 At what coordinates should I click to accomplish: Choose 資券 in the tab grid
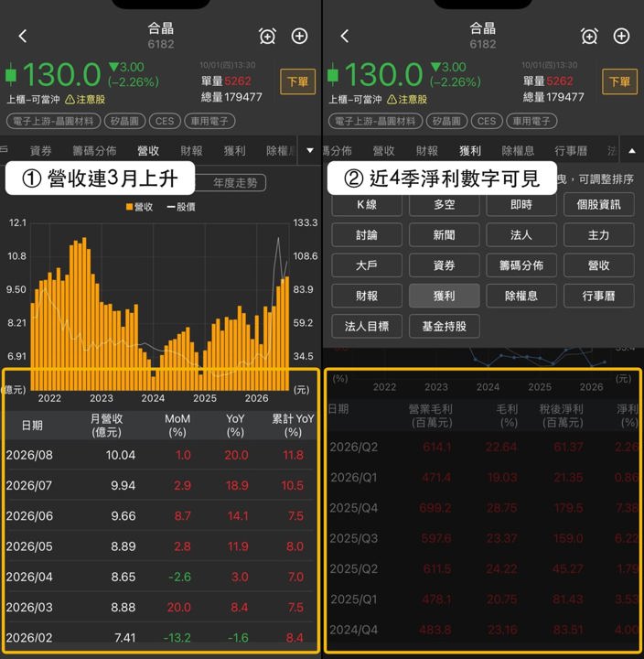[x=444, y=265]
